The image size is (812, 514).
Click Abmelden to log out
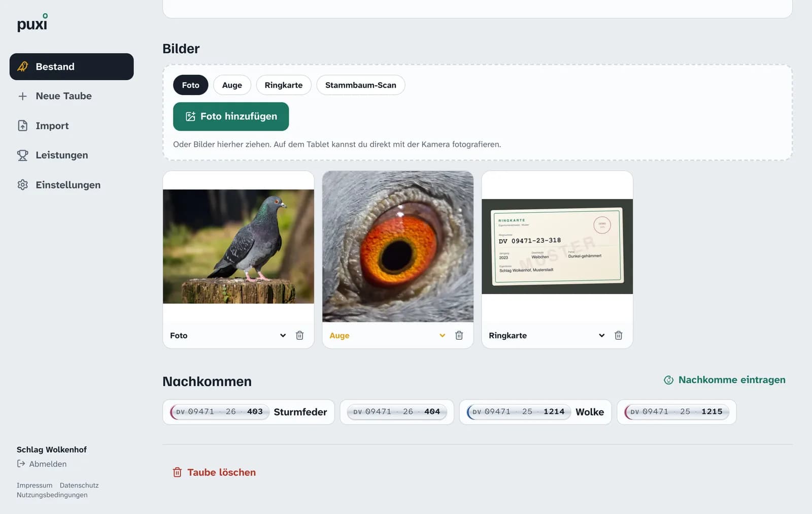[42, 464]
